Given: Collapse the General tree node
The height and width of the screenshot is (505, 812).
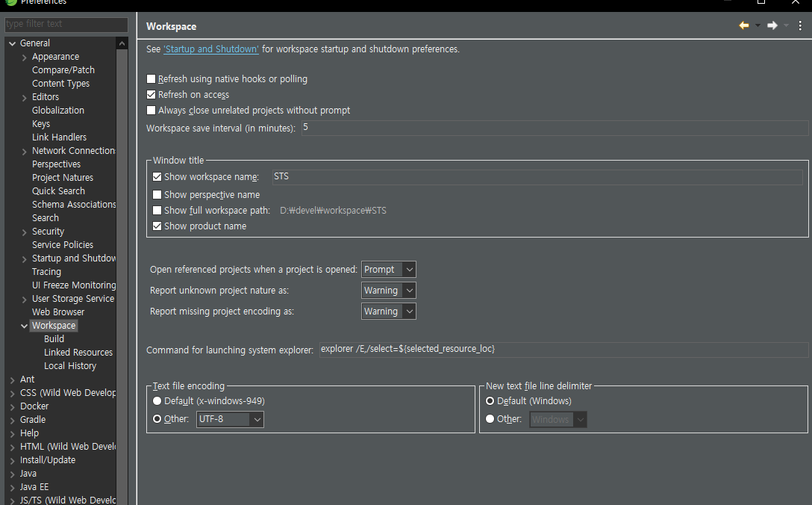Looking at the screenshot, I should coord(13,43).
